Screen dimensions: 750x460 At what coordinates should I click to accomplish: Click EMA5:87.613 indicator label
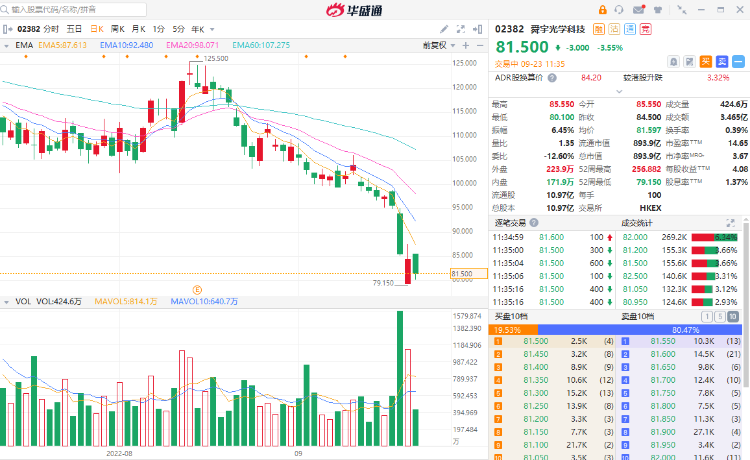(x=62, y=45)
